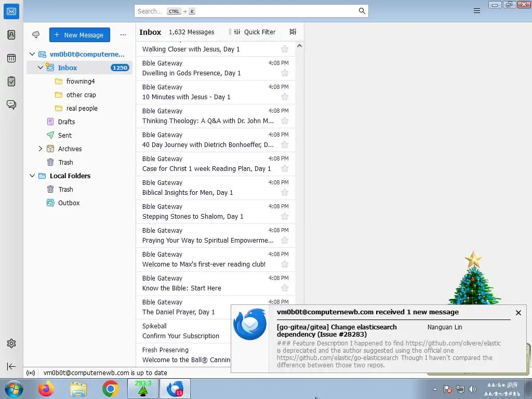Viewport: 532px width, 399px height.
Task: Open the Mail space icon
Action: pyautogui.click(x=11, y=11)
